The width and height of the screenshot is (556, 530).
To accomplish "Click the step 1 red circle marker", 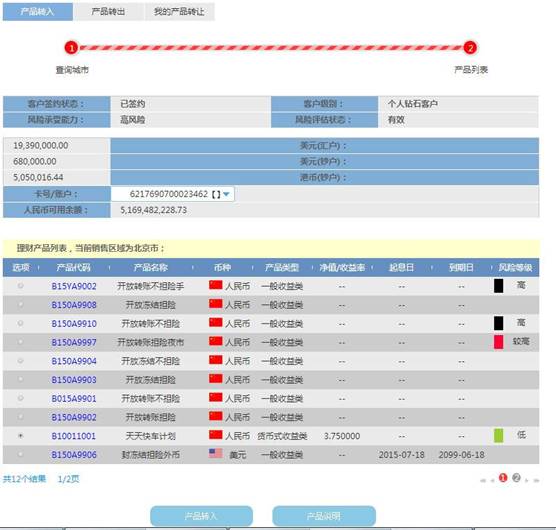I will pos(71,48).
